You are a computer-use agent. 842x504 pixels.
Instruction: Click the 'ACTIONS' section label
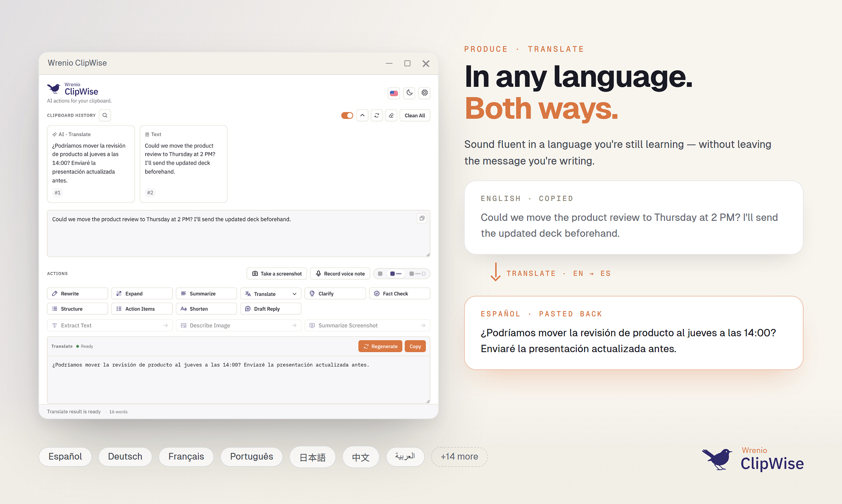click(x=57, y=274)
